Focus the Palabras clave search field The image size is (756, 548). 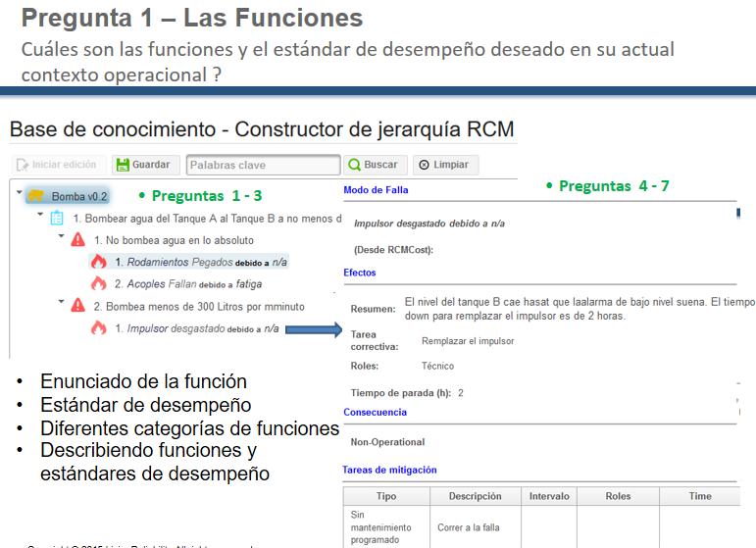tap(262, 165)
